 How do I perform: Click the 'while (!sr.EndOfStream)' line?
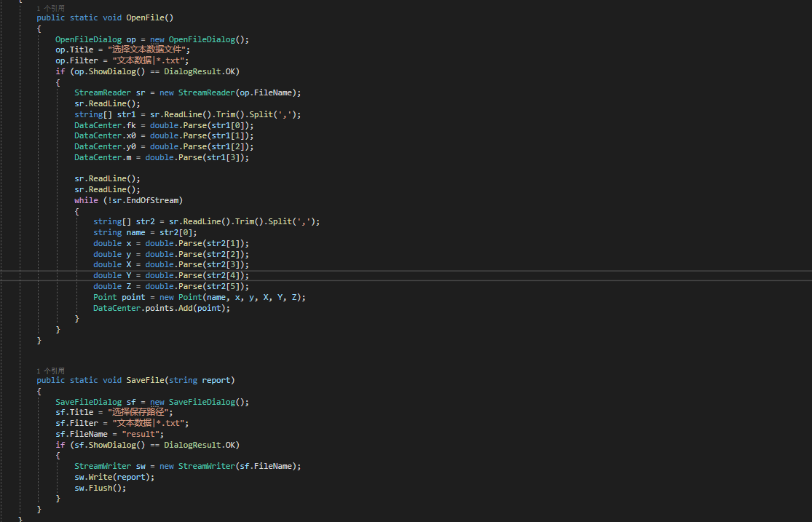[x=128, y=200]
